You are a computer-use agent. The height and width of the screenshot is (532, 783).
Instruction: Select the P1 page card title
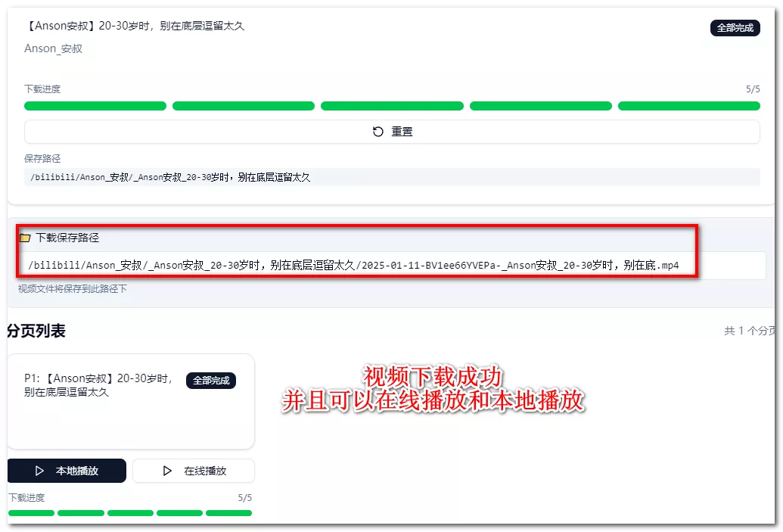pos(98,385)
